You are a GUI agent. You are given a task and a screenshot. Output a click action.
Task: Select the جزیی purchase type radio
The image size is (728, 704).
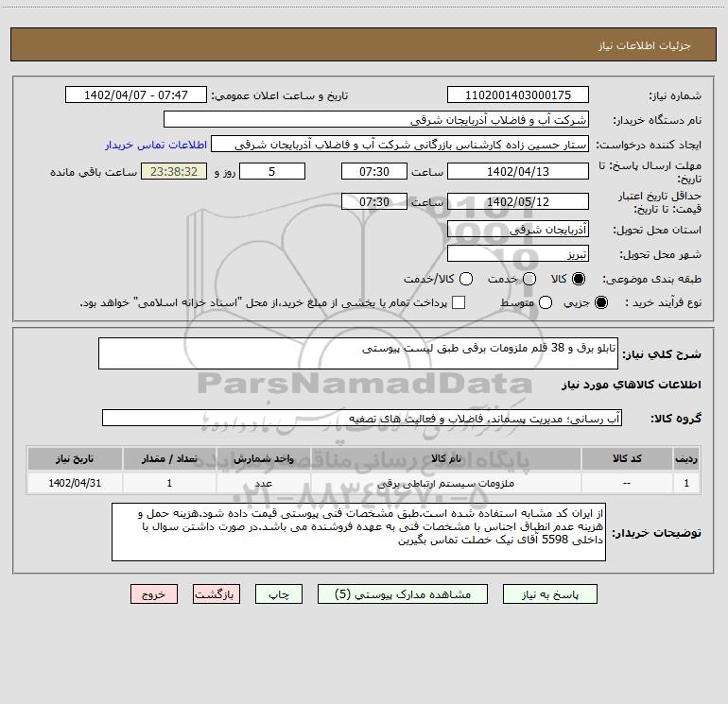point(601,302)
